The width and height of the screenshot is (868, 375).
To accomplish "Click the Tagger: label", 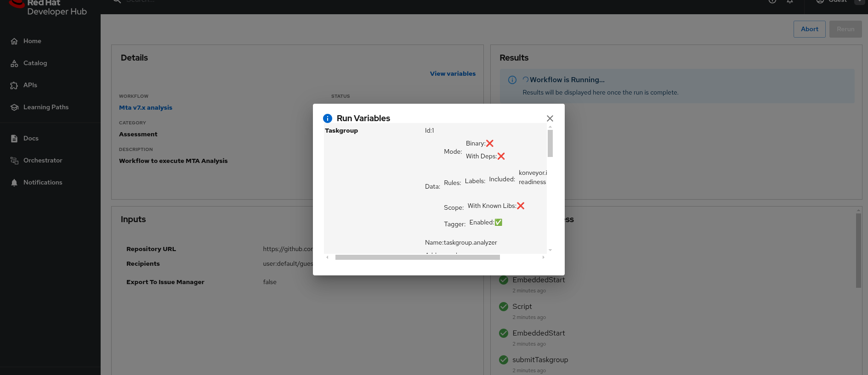I will (x=455, y=224).
